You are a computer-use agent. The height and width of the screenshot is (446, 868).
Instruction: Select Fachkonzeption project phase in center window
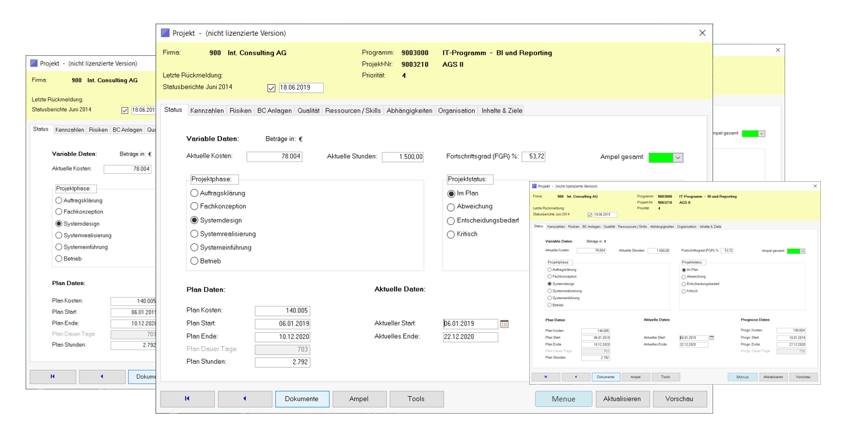coord(195,206)
